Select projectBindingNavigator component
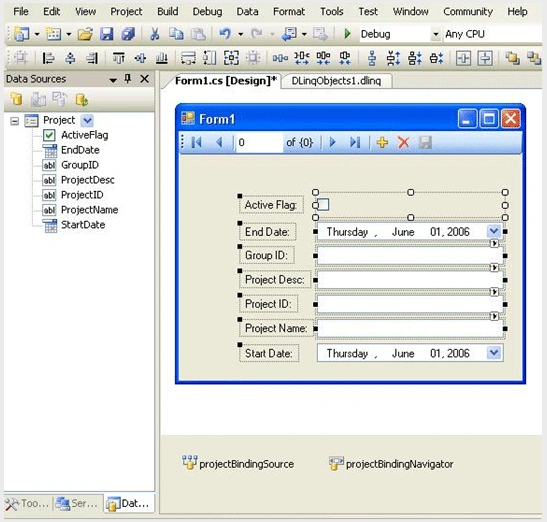This screenshot has width=547, height=522. tap(391, 463)
